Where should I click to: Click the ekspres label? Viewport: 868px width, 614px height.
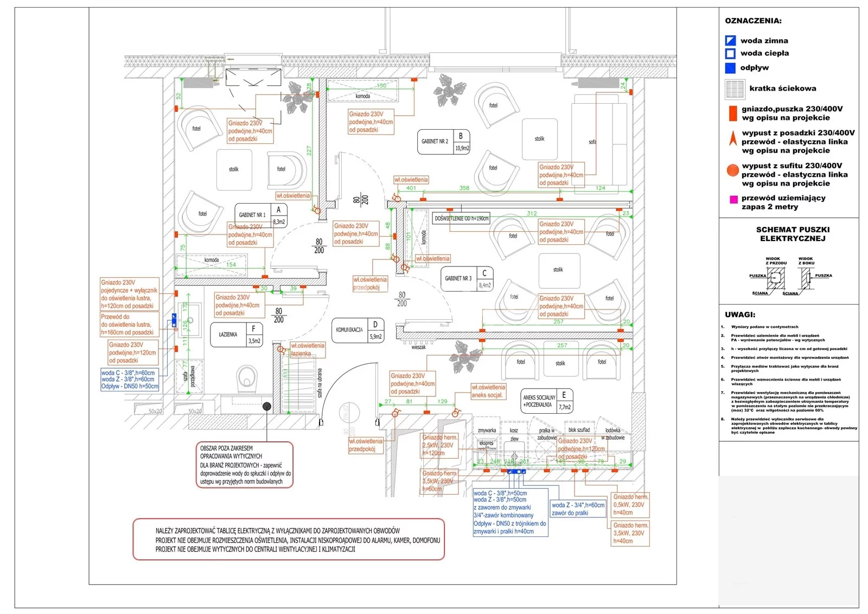pos(487,442)
